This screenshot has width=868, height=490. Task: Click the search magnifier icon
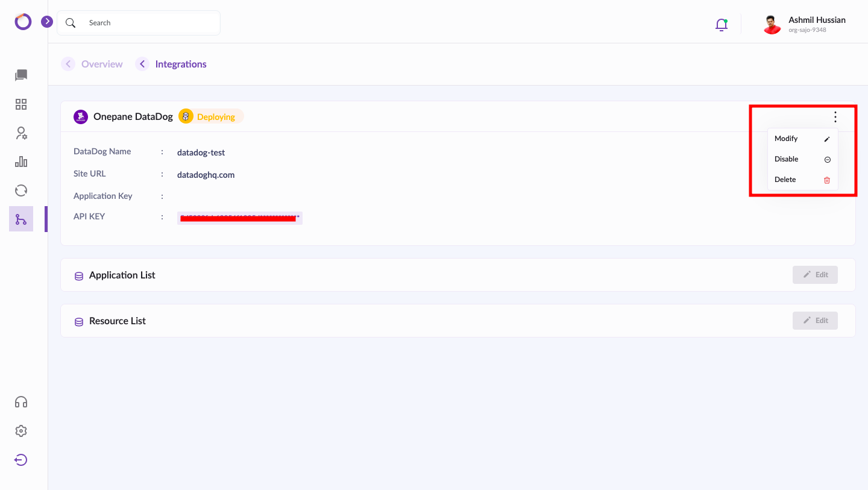(71, 23)
